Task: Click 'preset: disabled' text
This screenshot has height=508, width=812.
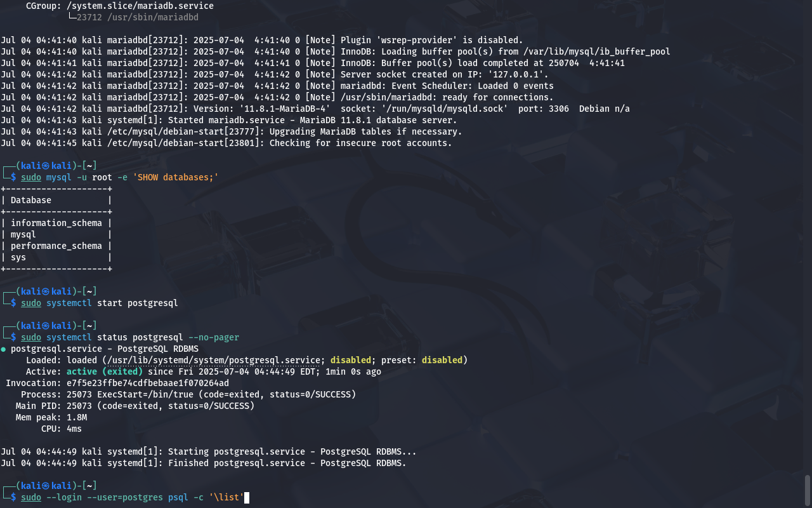Action: click(422, 360)
